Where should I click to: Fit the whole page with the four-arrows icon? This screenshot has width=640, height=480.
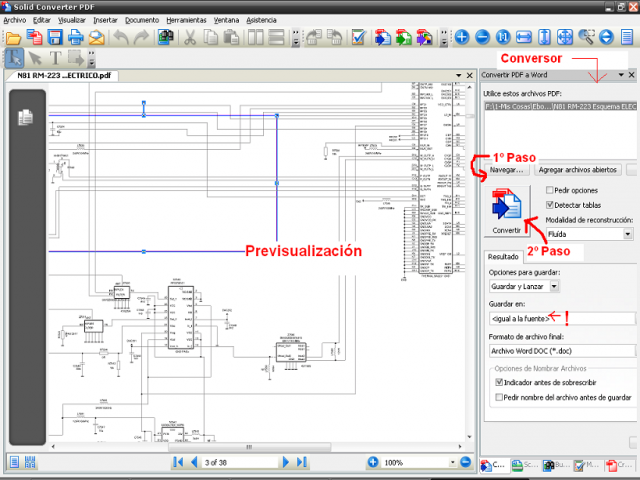565,38
